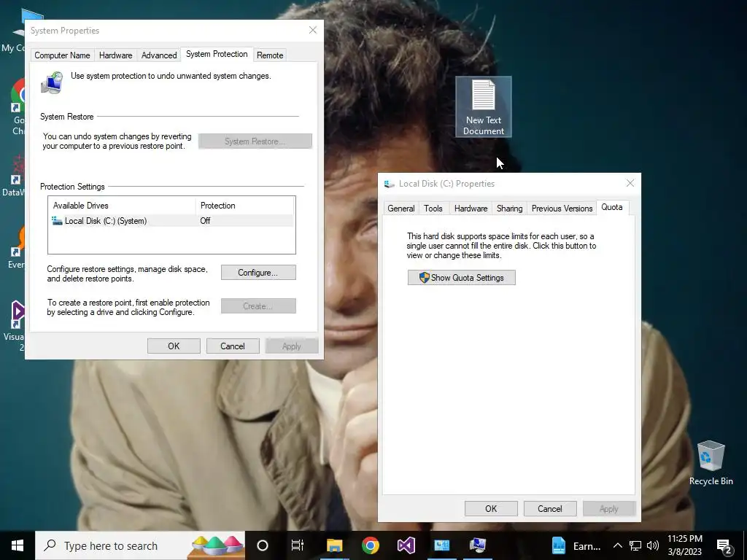Viewport: 747px width, 560px height.
Task: Open Visual Studio from the taskbar
Action: 406,545
